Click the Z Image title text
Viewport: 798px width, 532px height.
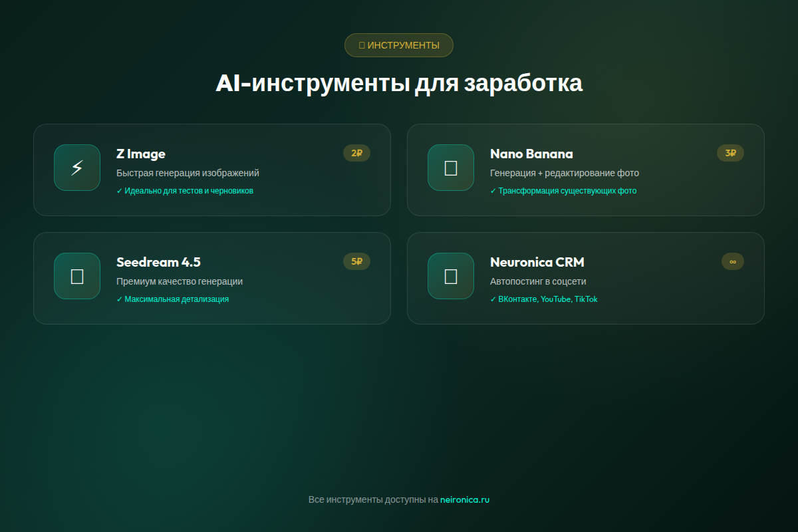click(x=140, y=154)
